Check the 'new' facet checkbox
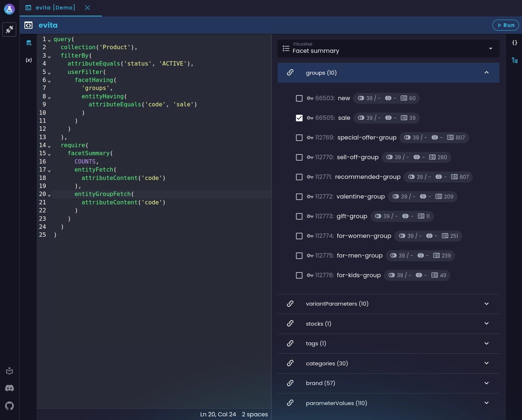Screen dimensions: 522x420 pyautogui.click(x=299, y=98)
